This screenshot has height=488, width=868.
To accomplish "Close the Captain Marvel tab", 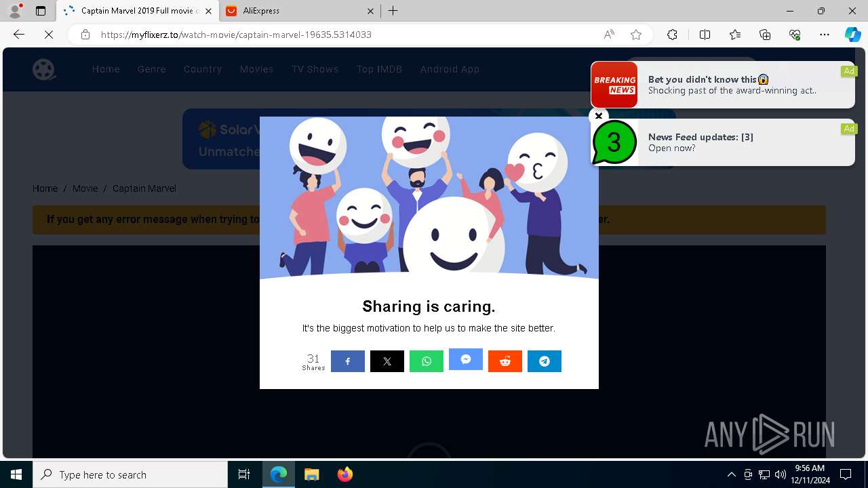I will pos(208,11).
